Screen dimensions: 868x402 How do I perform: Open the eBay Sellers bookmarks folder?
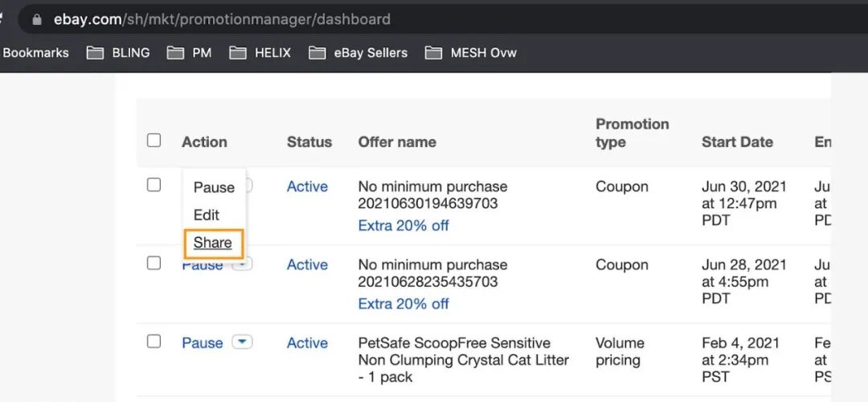pyautogui.click(x=358, y=53)
